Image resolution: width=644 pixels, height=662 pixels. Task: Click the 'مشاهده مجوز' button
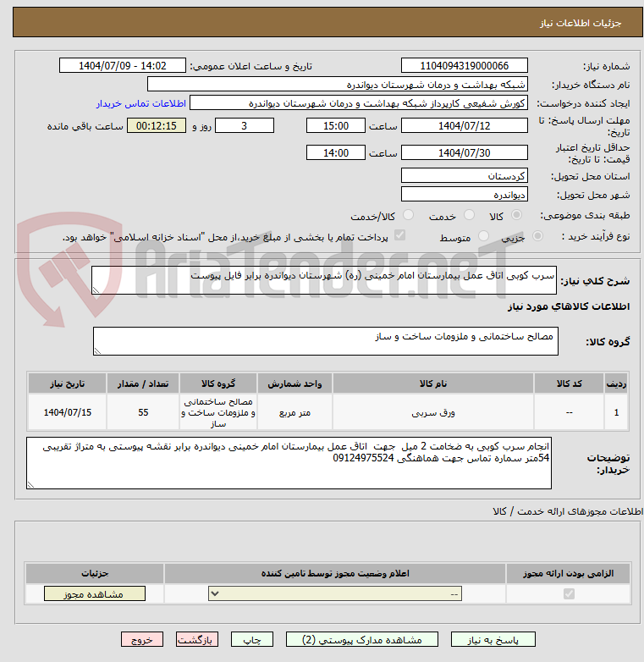(94, 594)
